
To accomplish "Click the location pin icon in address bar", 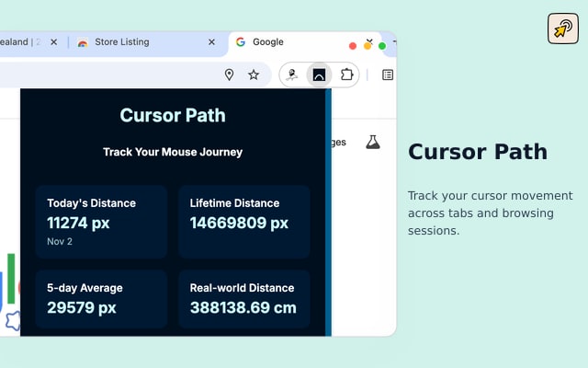I will coord(229,75).
